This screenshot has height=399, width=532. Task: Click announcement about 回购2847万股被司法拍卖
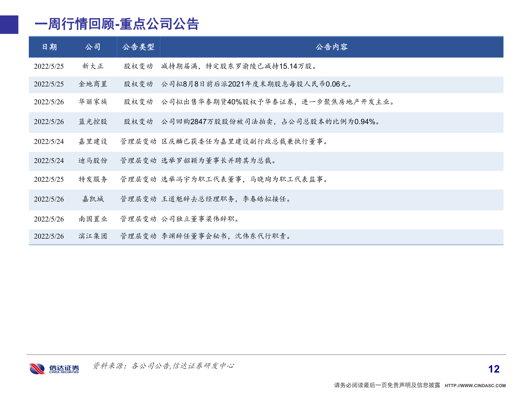click(x=270, y=122)
